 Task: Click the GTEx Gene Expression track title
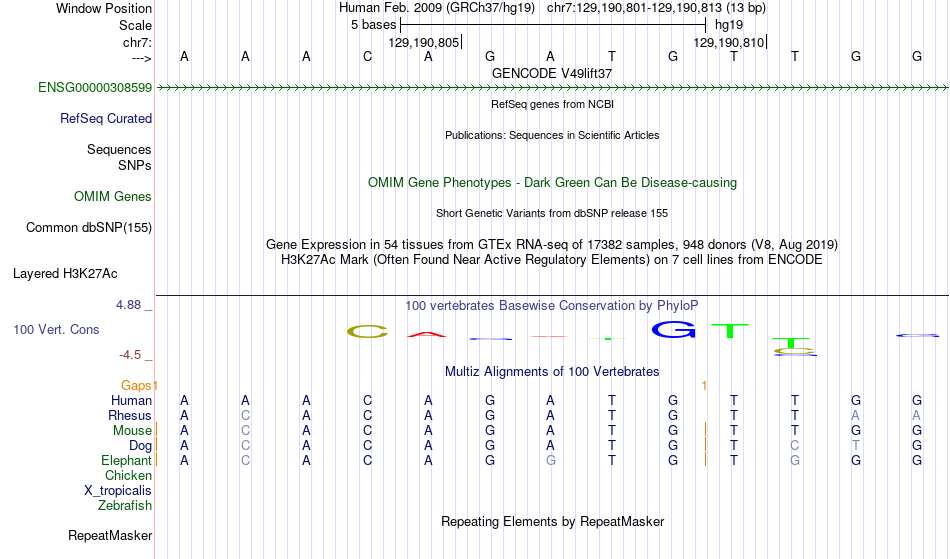(552, 245)
